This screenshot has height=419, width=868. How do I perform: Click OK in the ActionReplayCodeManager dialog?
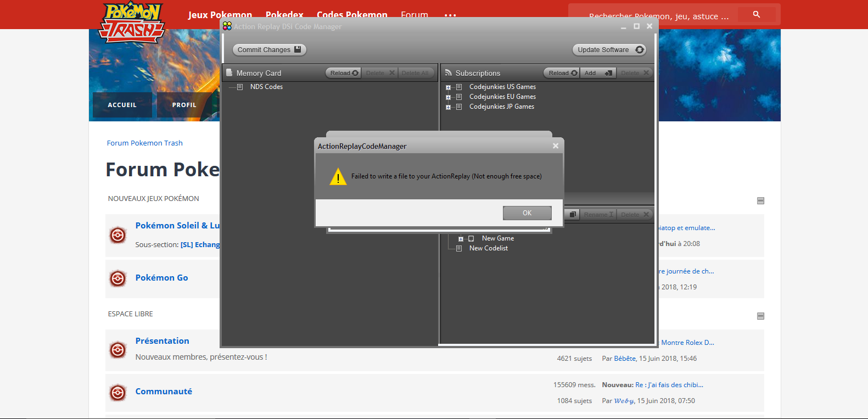point(527,213)
